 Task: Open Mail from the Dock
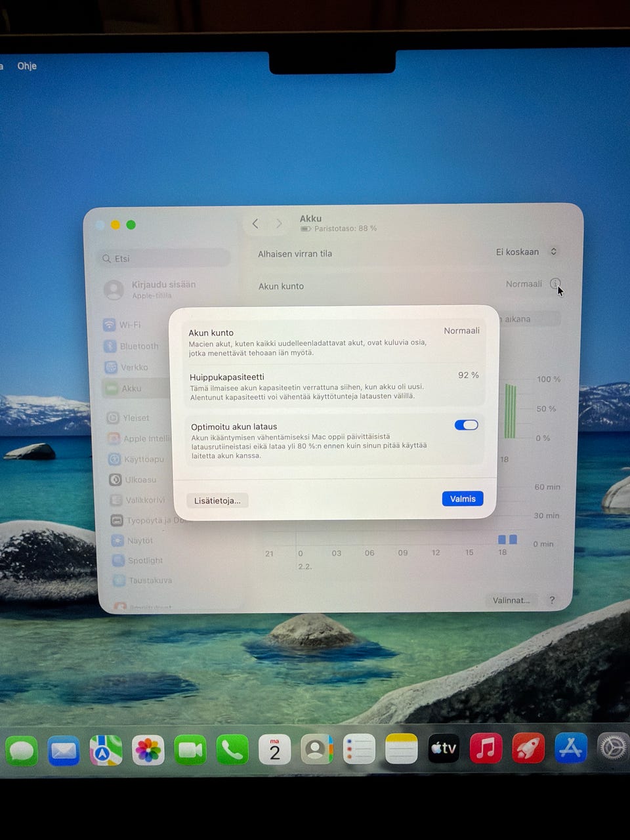pyautogui.click(x=64, y=751)
